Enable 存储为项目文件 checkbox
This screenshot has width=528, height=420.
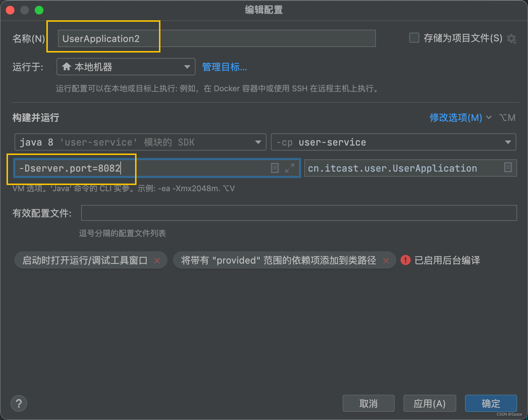click(x=414, y=38)
